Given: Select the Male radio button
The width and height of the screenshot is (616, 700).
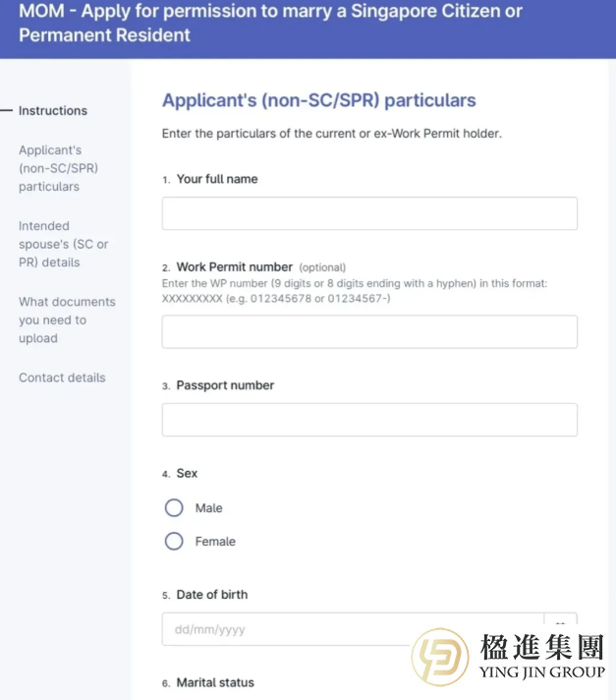Looking at the screenshot, I should point(174,508).
